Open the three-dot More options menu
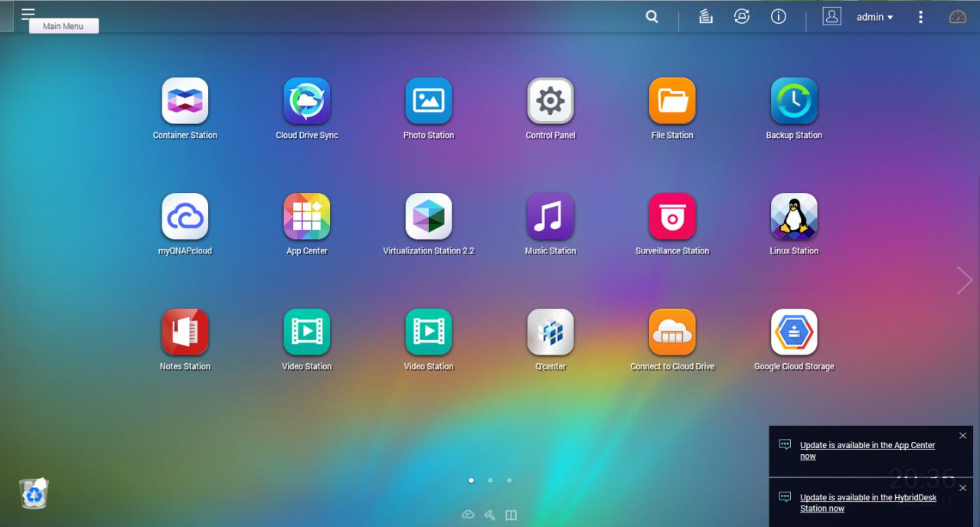This screenshot has width=980, height=527. coord(920,17)
